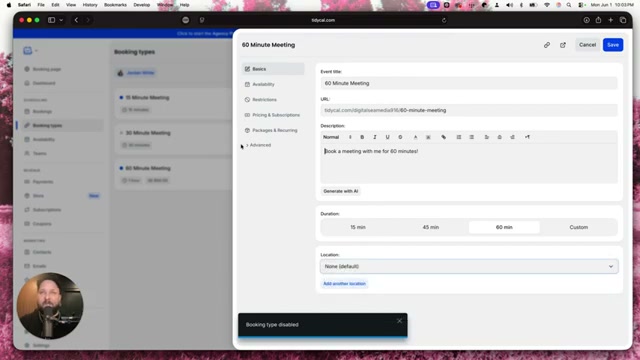
Task: Toggle bold formatting in description toolbar
Action: click(362, 137)
